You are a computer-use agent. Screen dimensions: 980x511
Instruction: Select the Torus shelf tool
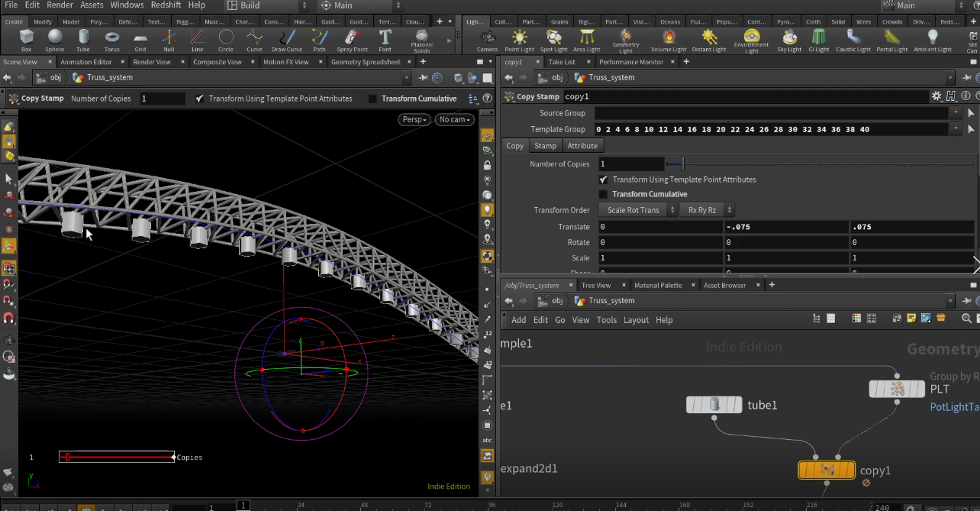(111, 40)
